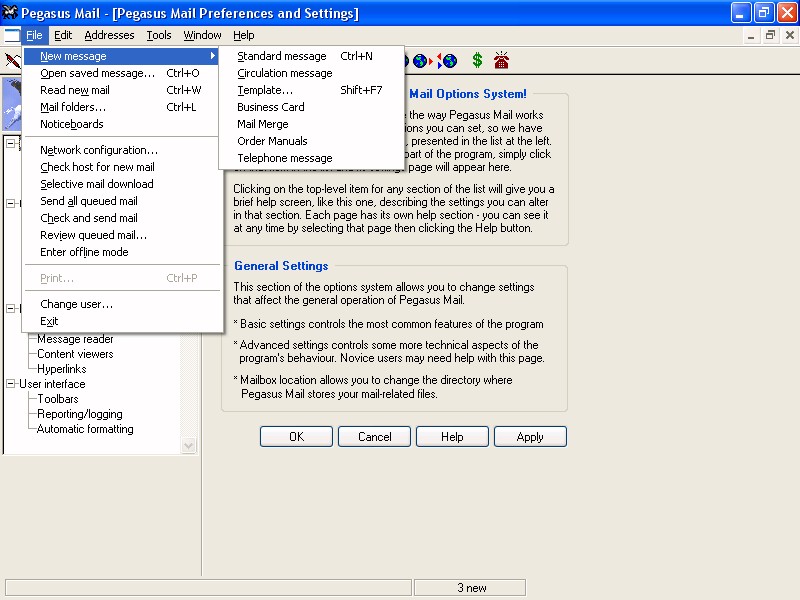800x600 pixels.
Task: Open Mail folders... from File menu
Action: (122, 107)
